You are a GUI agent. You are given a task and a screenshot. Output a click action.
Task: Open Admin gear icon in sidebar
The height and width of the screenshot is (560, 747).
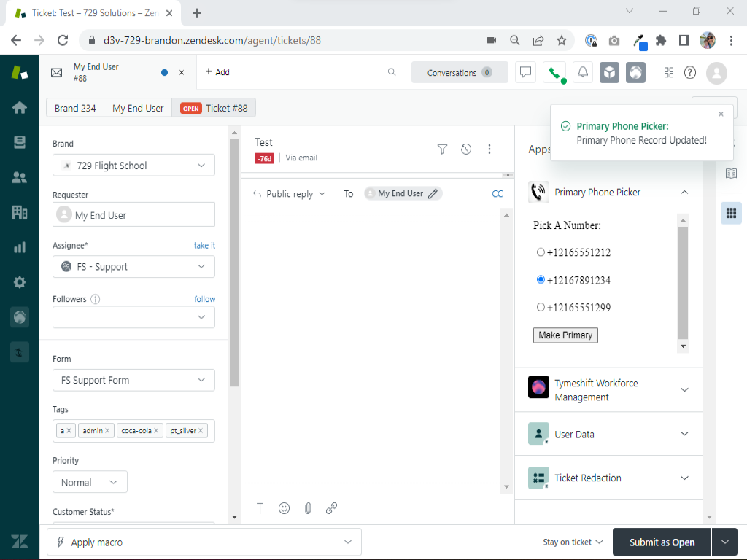click(x=20, y=282)
